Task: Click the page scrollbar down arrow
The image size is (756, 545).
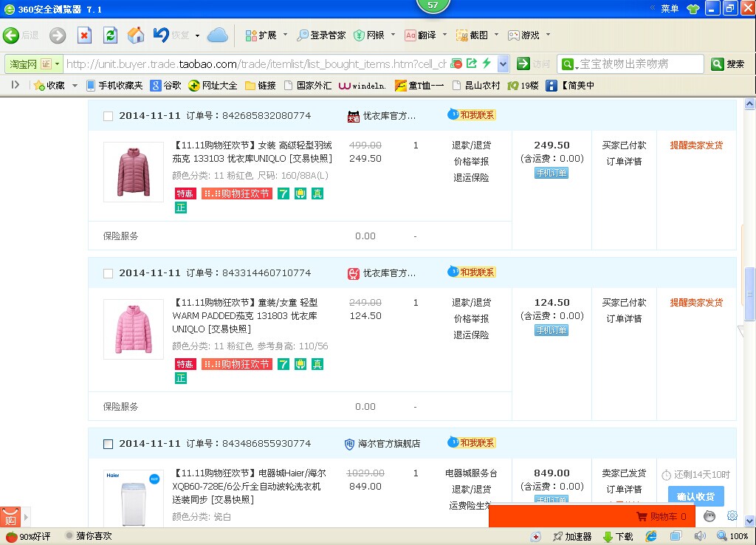Action: (x=749, y=521)
